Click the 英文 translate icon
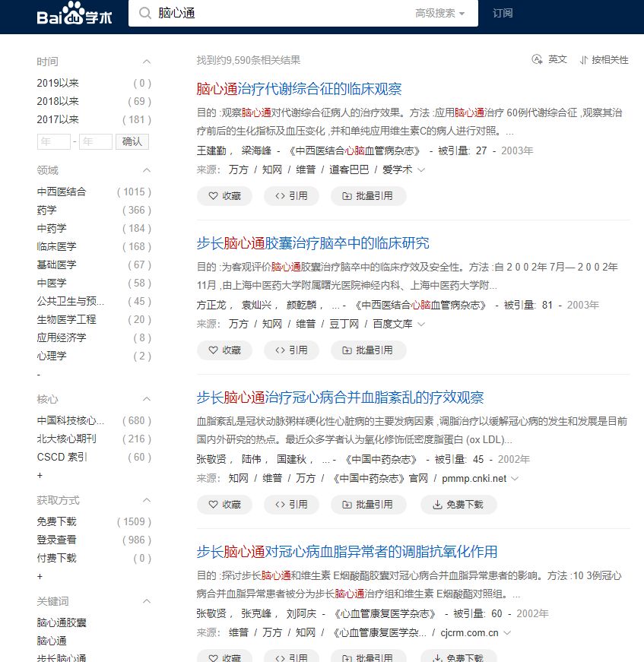The height and width of the screenshot is (662, 644). [x=537, y=59]
